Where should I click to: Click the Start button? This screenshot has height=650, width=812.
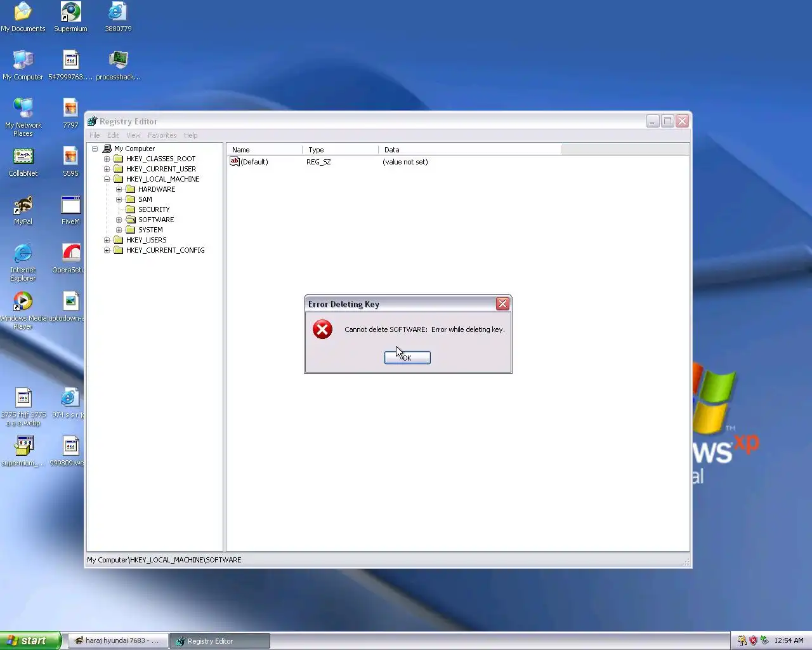30,640
